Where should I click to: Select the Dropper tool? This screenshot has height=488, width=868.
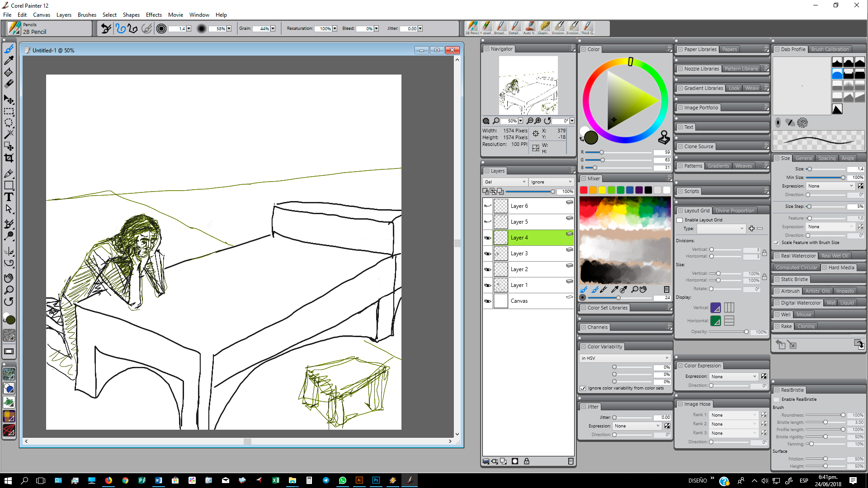[9, 61]
